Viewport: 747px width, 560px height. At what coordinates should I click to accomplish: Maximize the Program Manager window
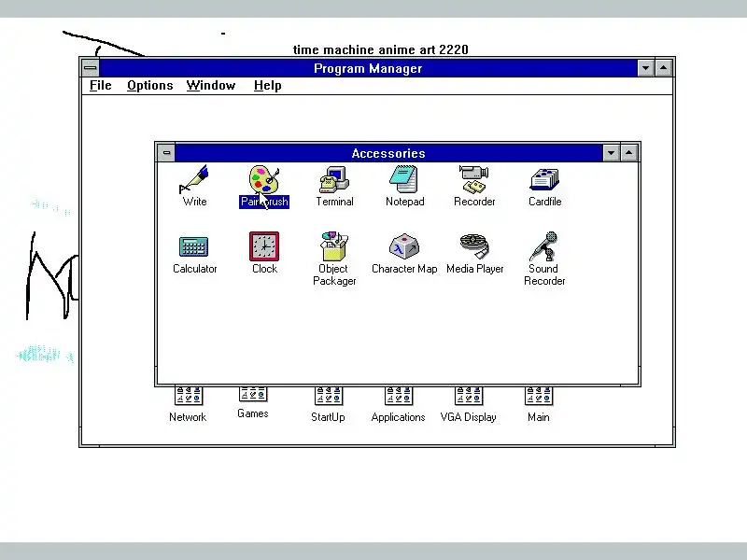pyautogui.click(x=663, y=68)
